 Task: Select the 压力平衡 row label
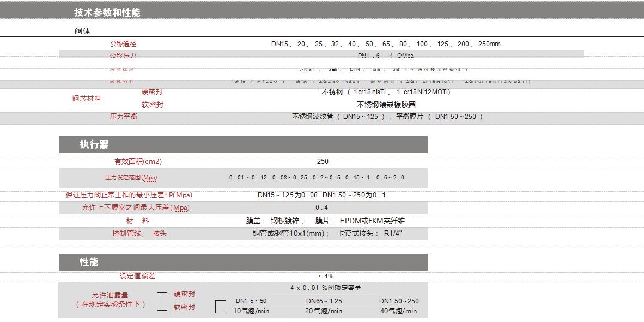click(123, 117)
